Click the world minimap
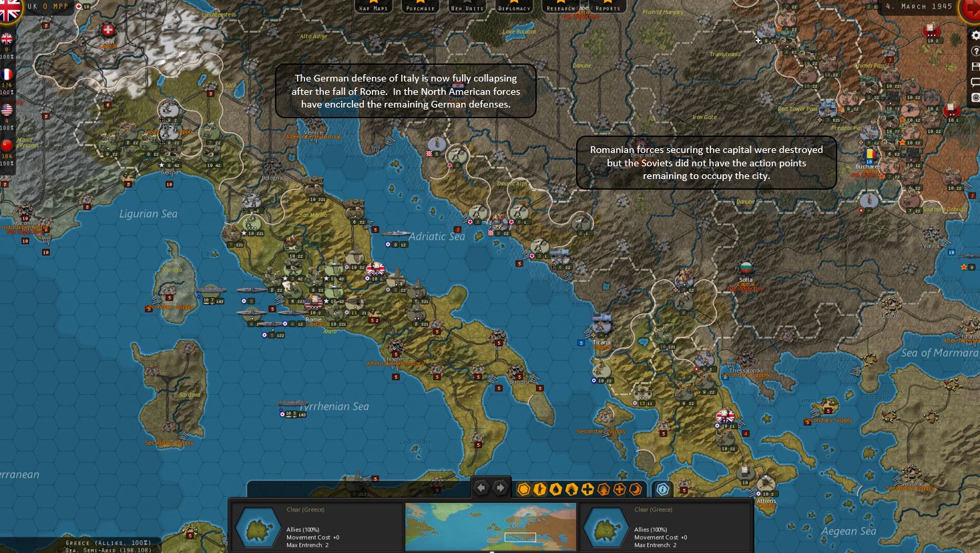The width and height of the screenshot is (980, 553). (x=491, y=527)
